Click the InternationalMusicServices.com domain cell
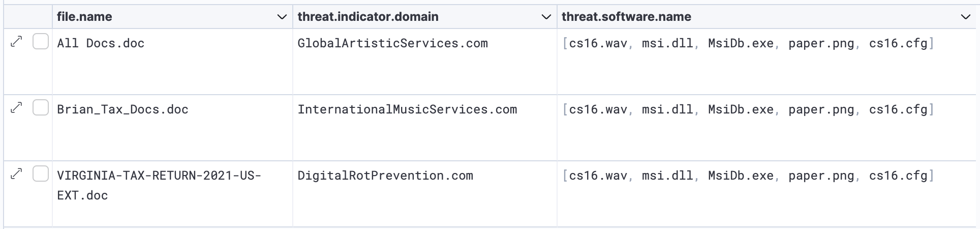 tap(407, 109)
